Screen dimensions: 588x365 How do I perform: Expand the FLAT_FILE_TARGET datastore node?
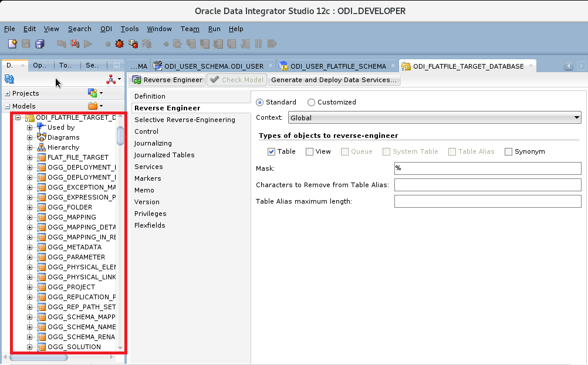tap(29, 157)
